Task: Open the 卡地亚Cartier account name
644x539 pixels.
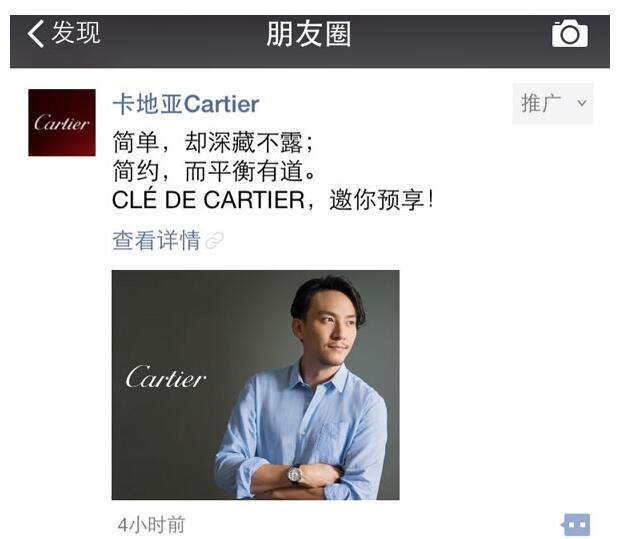Action: 186,104
